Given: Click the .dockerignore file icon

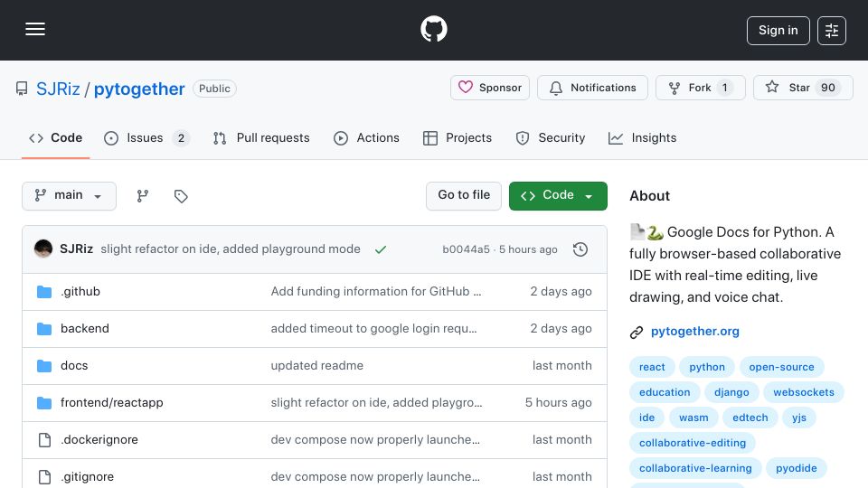Looking at the screenshot, I should [x=44, y=440].
